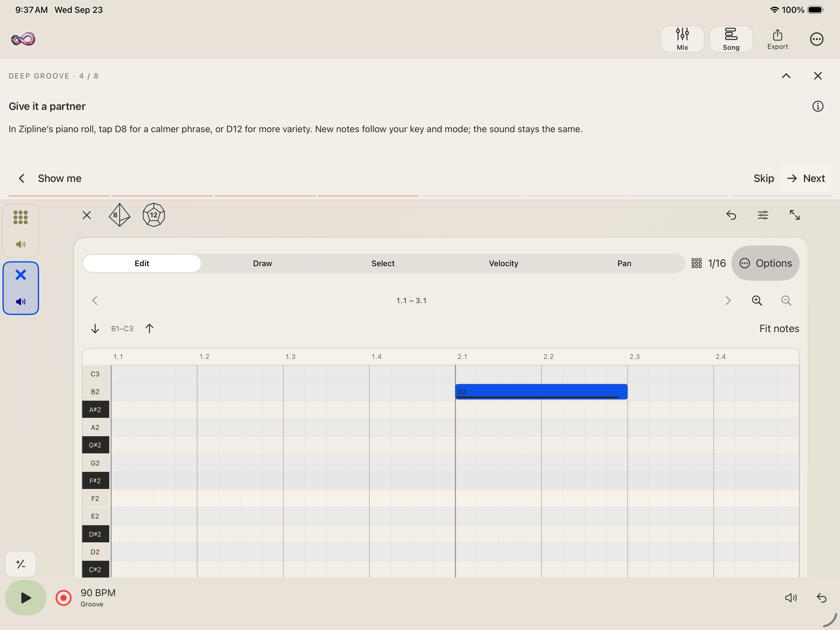Go to next bar range
The image size is (840, 630).
click(x=728, y=301)
